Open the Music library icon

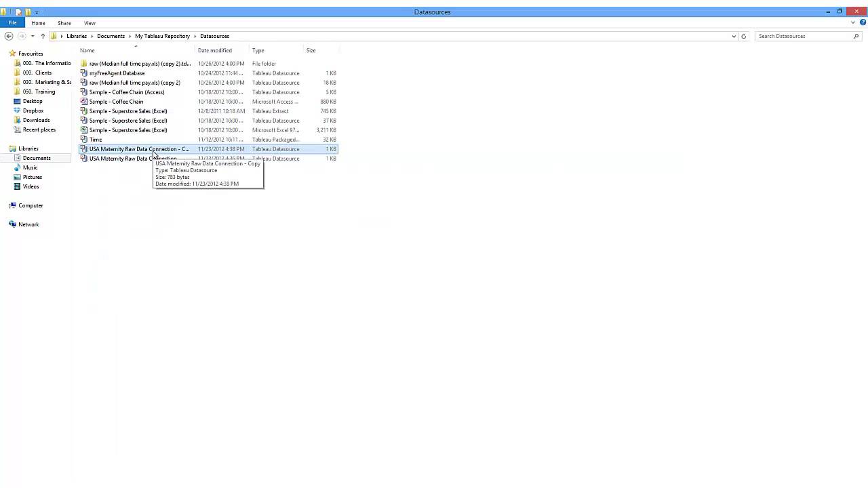(18, 167)
